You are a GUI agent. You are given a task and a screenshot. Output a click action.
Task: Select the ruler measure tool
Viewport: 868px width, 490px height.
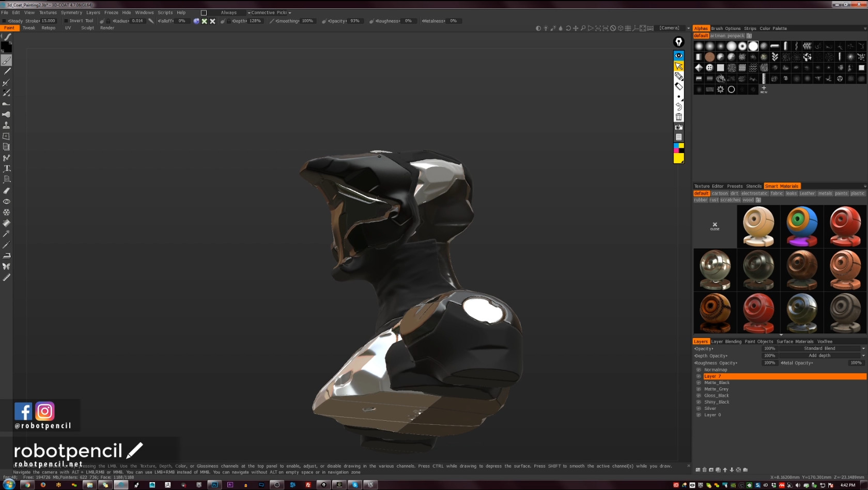(x=7, y=278)
